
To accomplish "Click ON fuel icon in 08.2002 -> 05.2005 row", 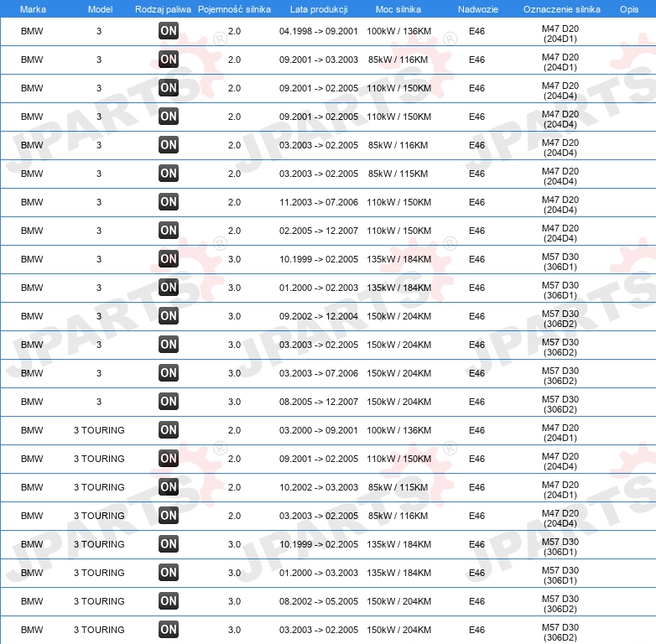I will [x=169, y=600].
